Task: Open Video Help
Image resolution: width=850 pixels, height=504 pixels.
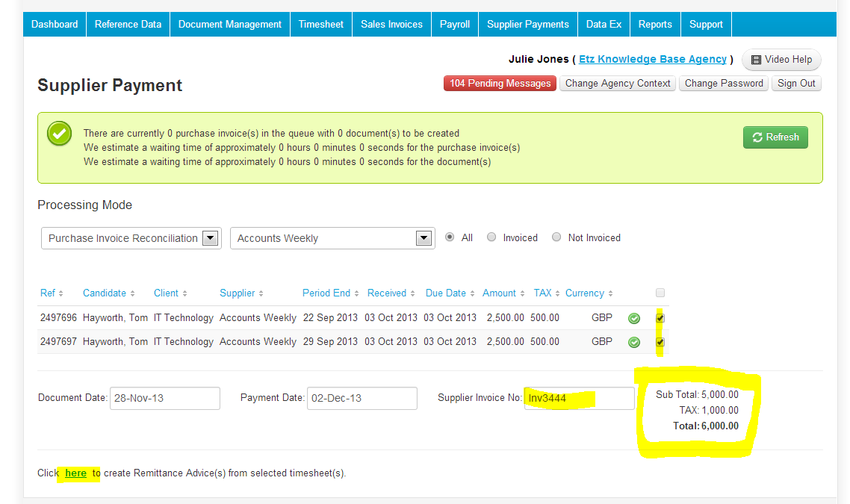Action: 781,60
